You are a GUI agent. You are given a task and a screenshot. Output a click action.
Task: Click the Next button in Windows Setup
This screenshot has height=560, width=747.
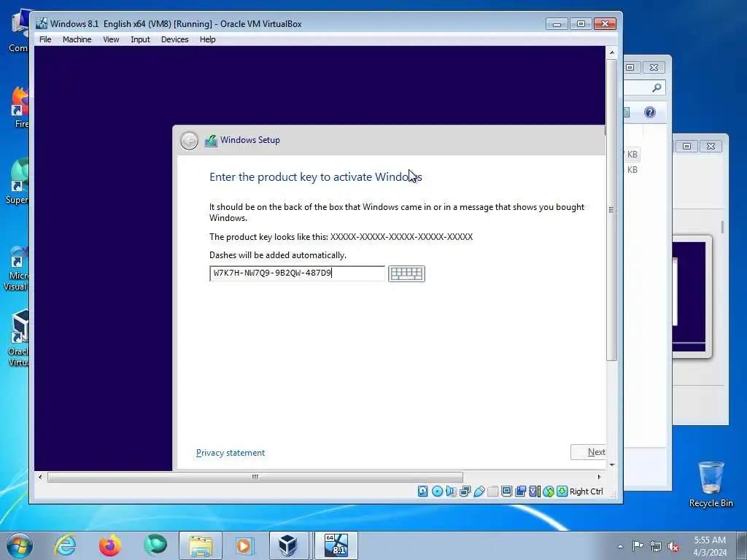(x=588, y=452)
